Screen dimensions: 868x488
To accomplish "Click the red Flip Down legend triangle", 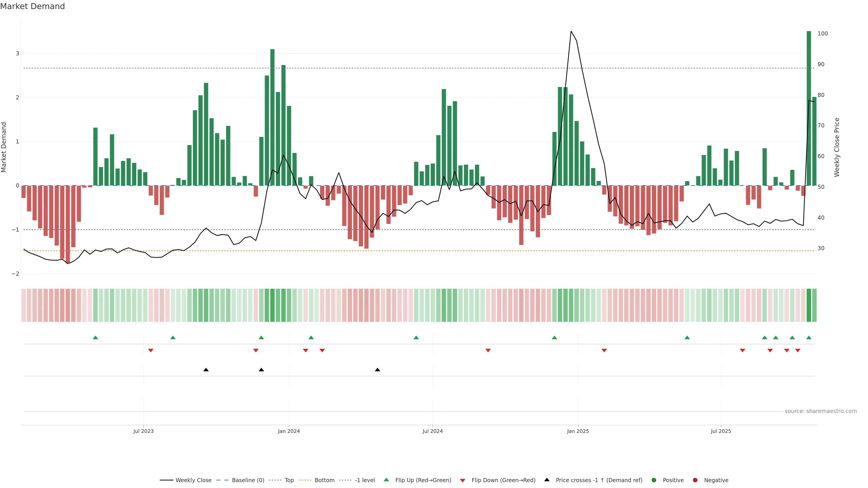I will click(463, 480).
